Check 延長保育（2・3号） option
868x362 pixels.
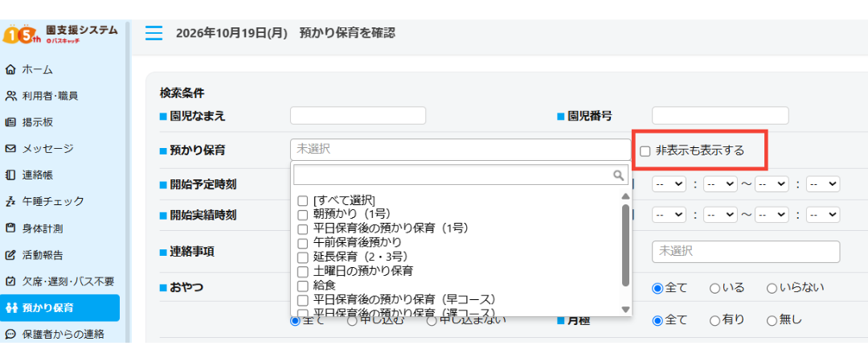coord(303,257)
